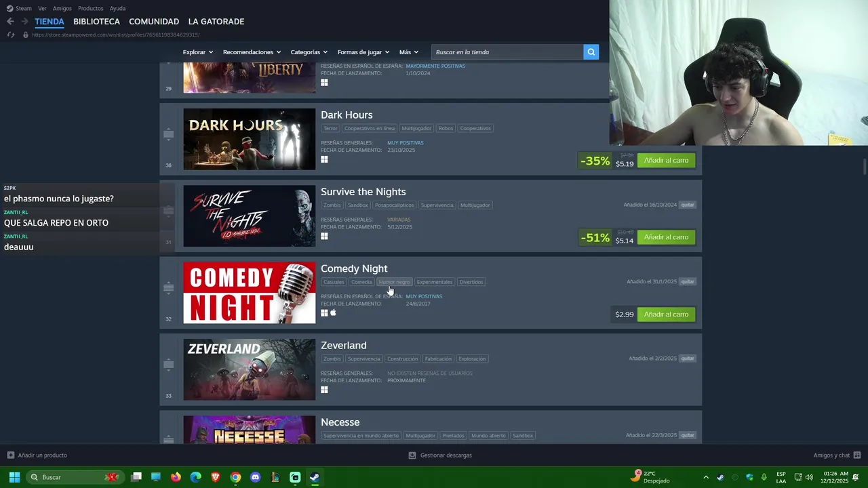Remove Survive the Nights with quitar
The height and width of the screenshot is (488, 868).
(688, 205)
